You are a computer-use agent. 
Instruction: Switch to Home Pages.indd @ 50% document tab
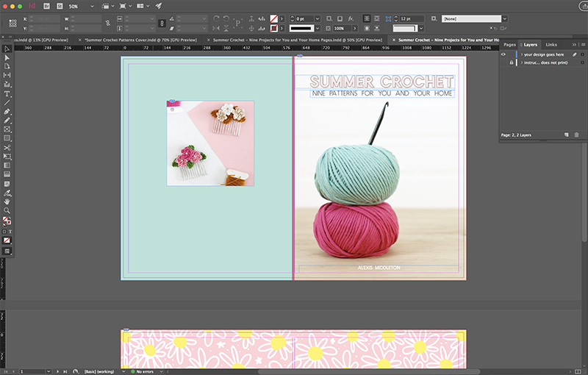click(x=298, y=40)
